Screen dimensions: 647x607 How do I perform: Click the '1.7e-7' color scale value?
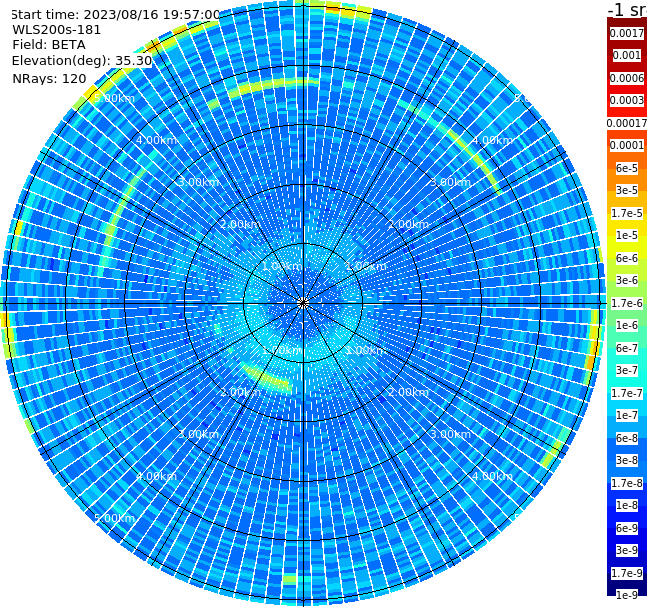pos(627,393)
